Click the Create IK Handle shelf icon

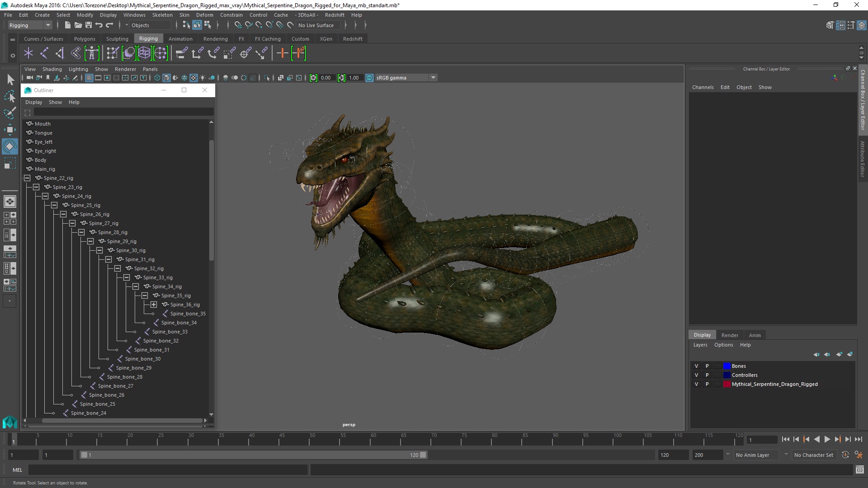pyautogui.click(x=60, y=53)
